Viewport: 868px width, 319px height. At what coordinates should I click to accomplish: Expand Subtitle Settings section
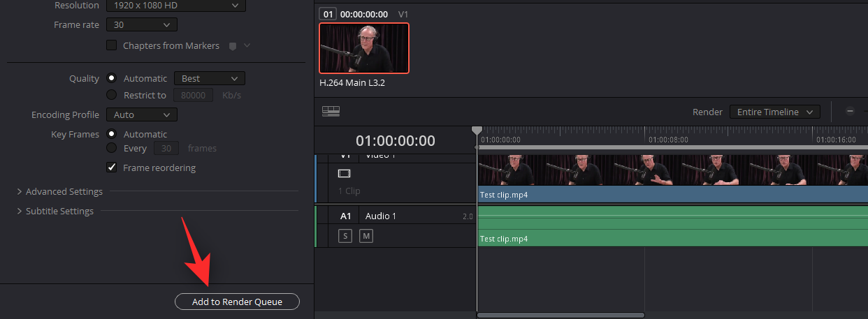point(56,211)
